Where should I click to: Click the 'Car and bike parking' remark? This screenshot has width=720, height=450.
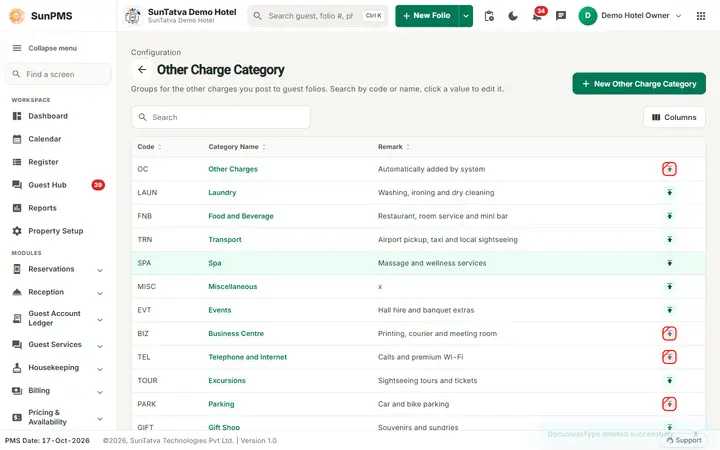[x=413, y=404]
